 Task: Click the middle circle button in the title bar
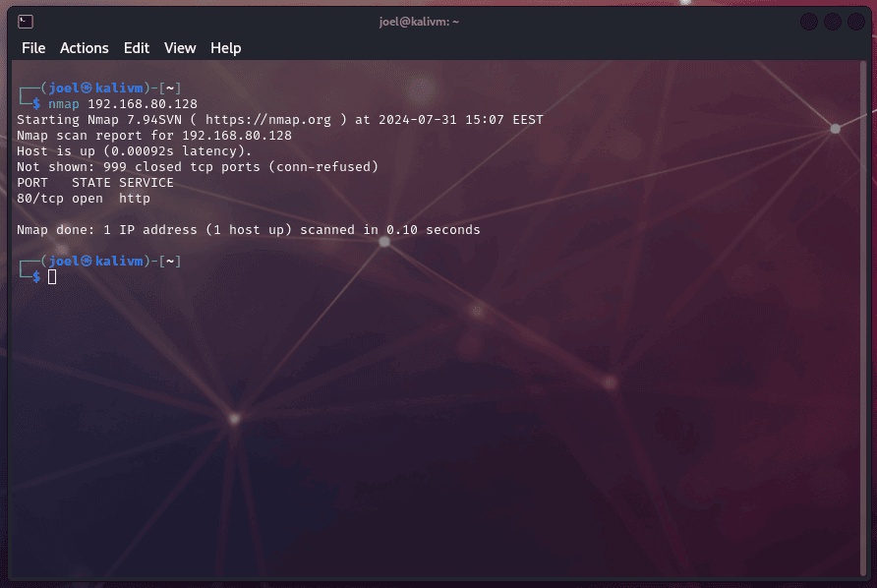pyautogui.click(x=832, y=20)
